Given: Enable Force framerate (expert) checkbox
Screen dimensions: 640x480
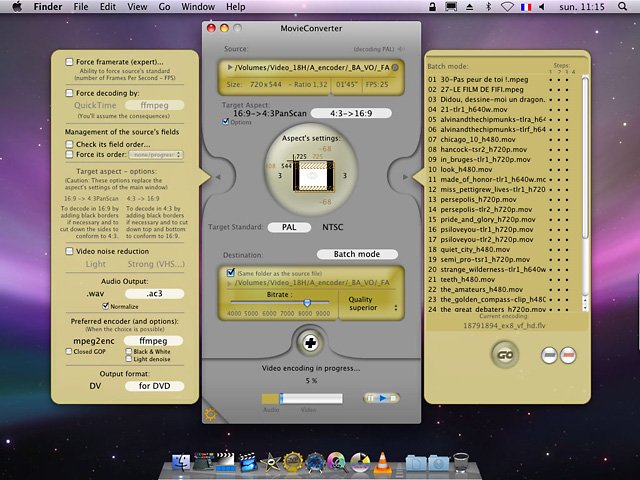Looking at the screenshot, I should (69, 62).
